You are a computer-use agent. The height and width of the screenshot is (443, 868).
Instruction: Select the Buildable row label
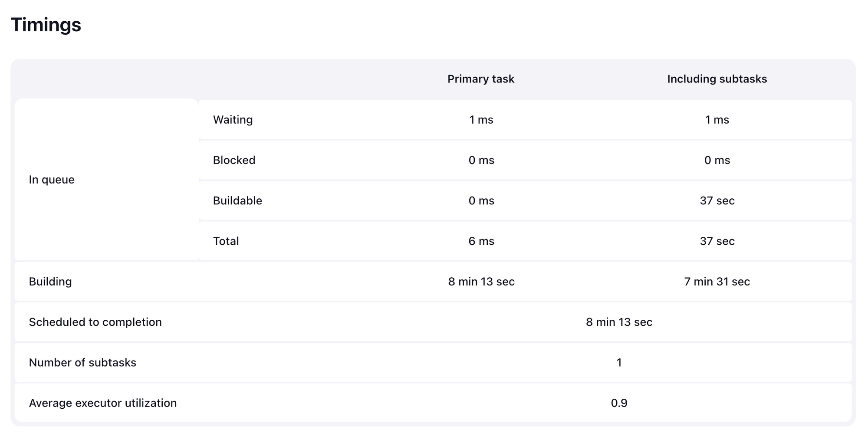pyautogui.click(x=237, y=200)
